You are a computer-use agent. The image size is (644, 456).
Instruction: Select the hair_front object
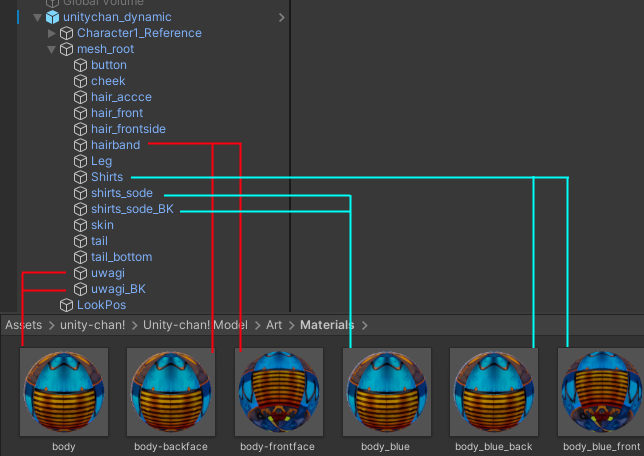pos(117,113)
